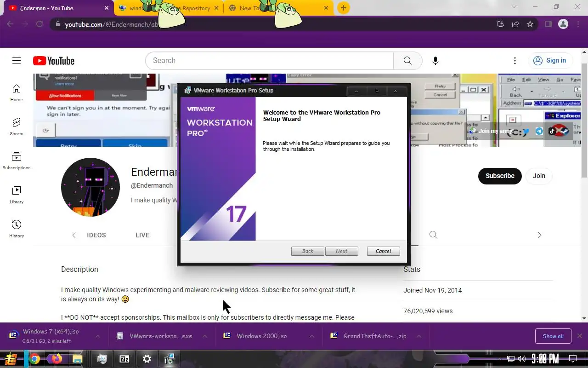Click the YouTube search magnifier button
The width and height of the screenshot is (588, 368).
coord(407,61)
